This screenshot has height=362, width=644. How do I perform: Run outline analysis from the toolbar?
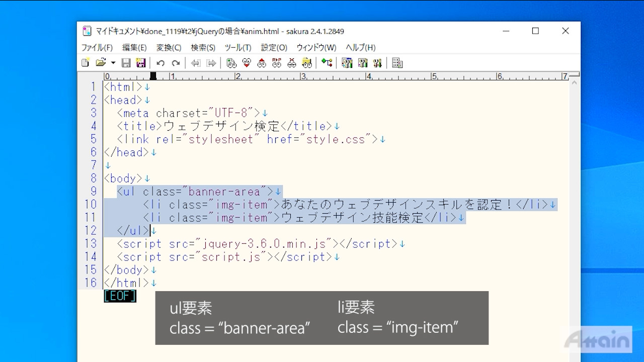coord(327,63)
